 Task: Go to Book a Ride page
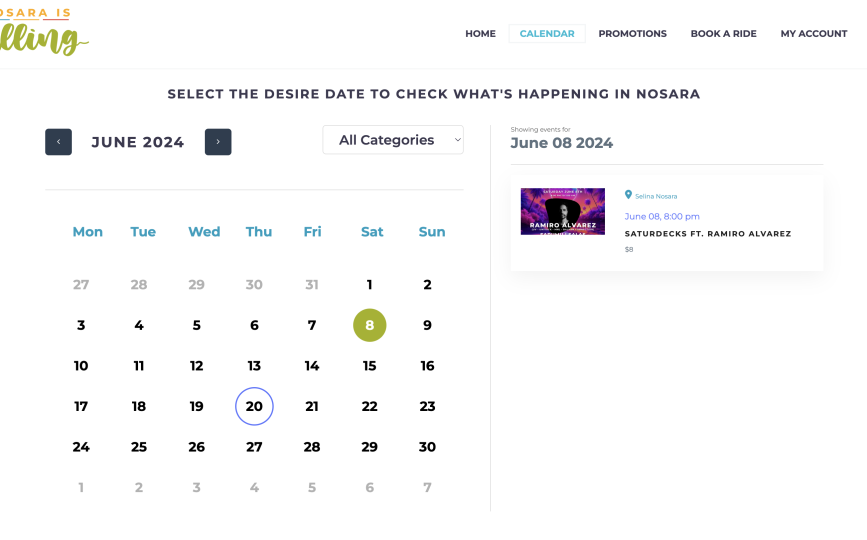tap(723, 34)
